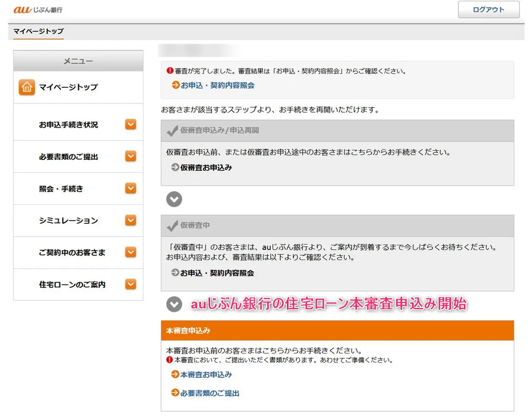The image size is (532, 416).
Task: Click the gray down-arrow circle above 本審査申込み
Action: (x=174, y=304)
